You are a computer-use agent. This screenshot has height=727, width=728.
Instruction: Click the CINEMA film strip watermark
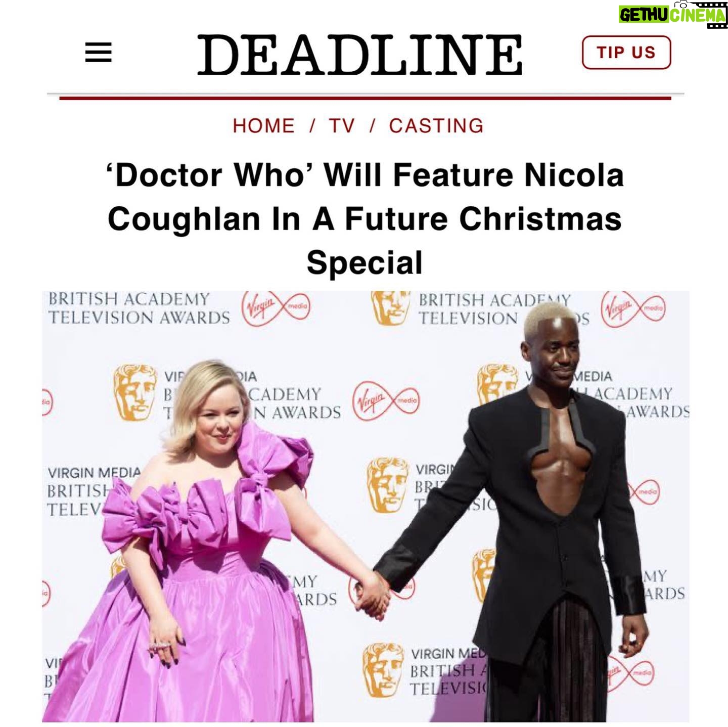(x=698, y=15)
